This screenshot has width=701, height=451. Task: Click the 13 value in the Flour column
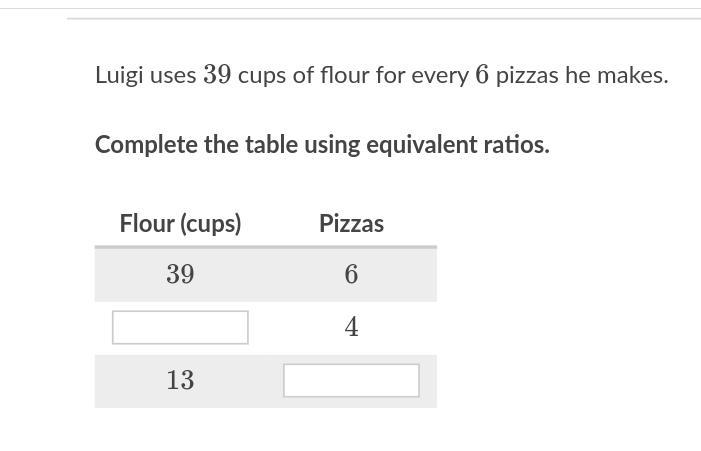180,380
